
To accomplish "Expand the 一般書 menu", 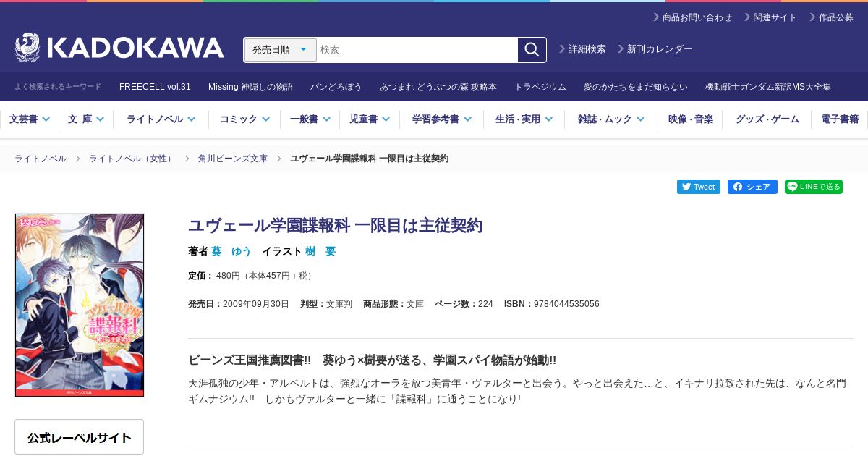I will click(x=310, y=119).
